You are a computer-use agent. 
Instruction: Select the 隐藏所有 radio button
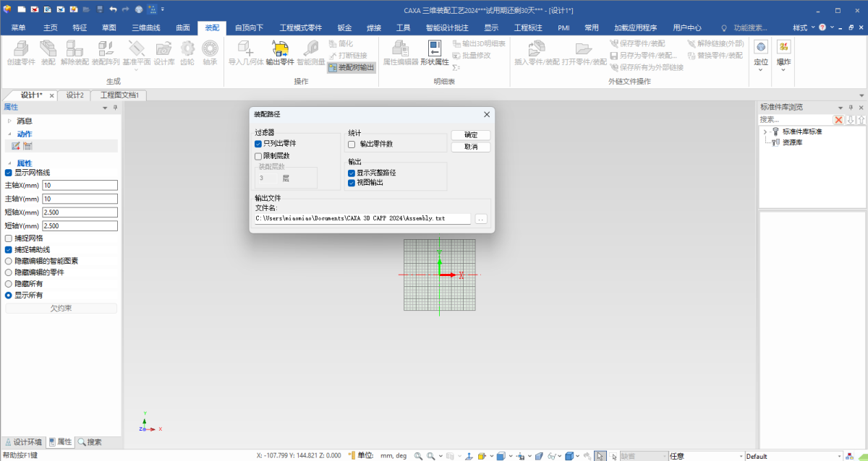[9, 284]
